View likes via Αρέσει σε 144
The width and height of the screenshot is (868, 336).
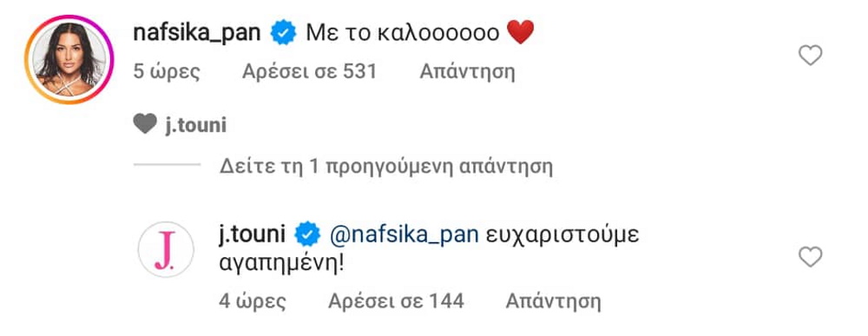tap(396, 301)
